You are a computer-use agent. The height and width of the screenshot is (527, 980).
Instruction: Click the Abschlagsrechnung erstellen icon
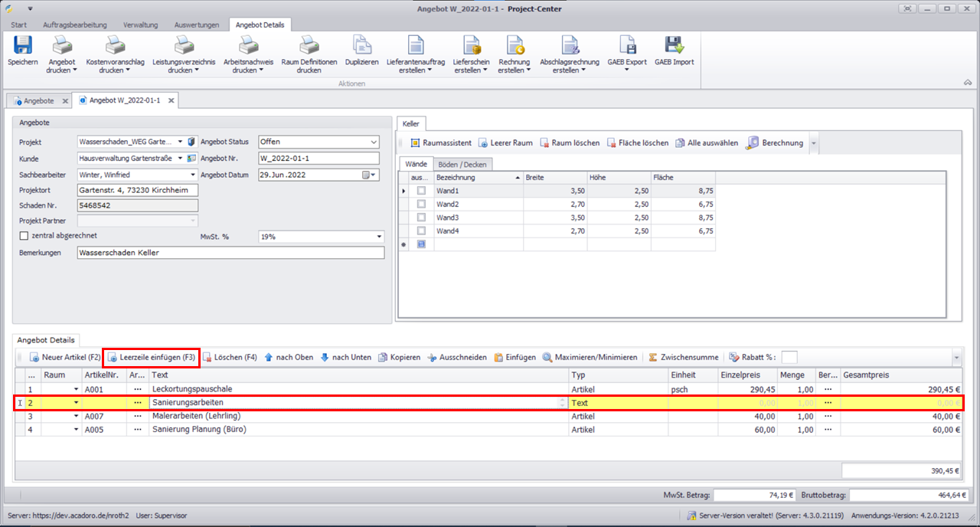point(570,45)
